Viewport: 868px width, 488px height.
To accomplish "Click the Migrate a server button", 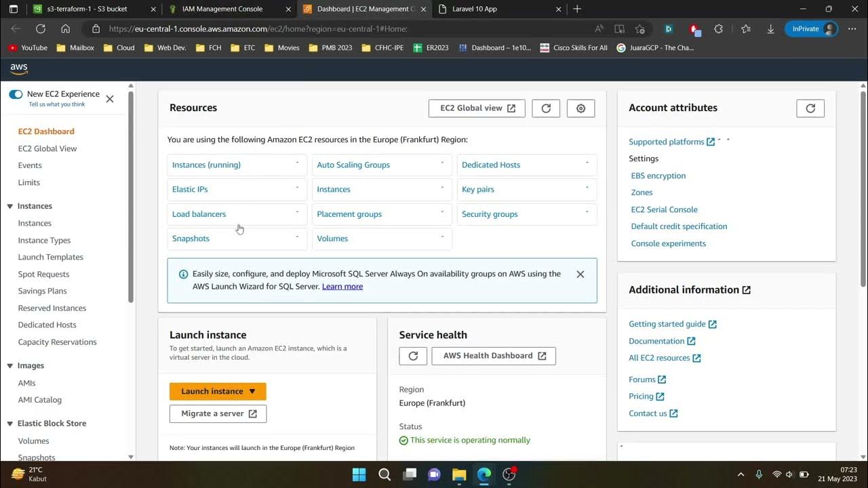I will (x=218, y=414).
